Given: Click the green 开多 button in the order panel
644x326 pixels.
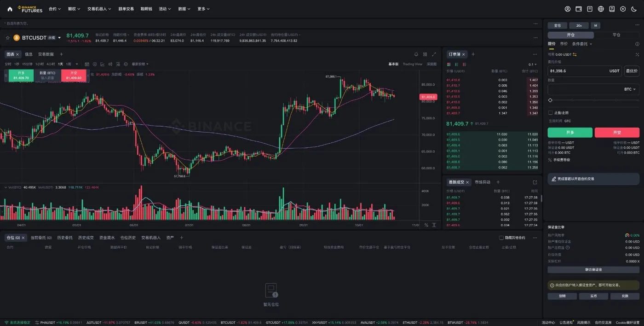Looking at the screenshot, I should (570, 133).
